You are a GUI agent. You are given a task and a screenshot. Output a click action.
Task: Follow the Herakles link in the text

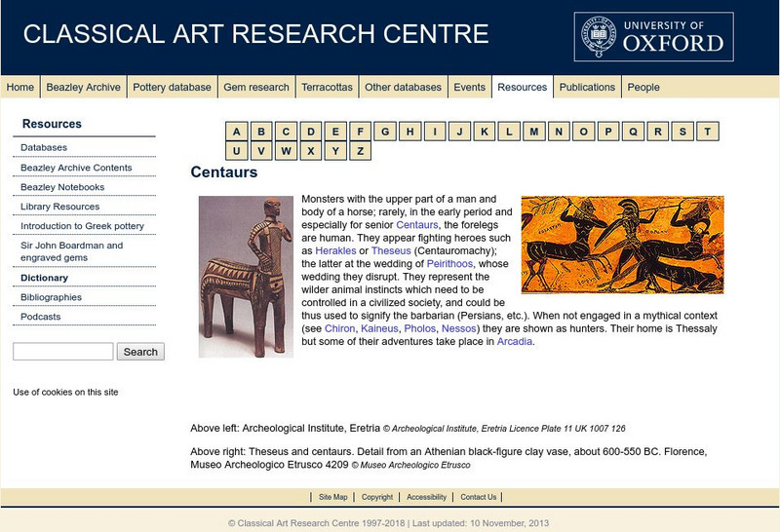pos(335,250)
